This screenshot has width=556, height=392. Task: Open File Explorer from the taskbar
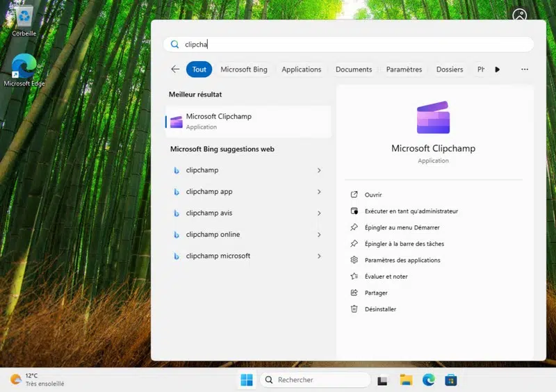pos(406,380)
